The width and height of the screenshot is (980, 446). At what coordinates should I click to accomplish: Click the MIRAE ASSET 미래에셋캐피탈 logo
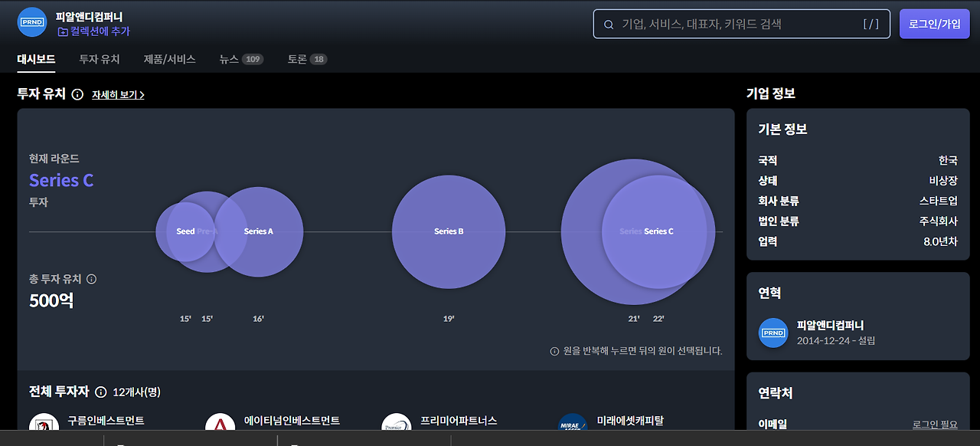(570, 423)
